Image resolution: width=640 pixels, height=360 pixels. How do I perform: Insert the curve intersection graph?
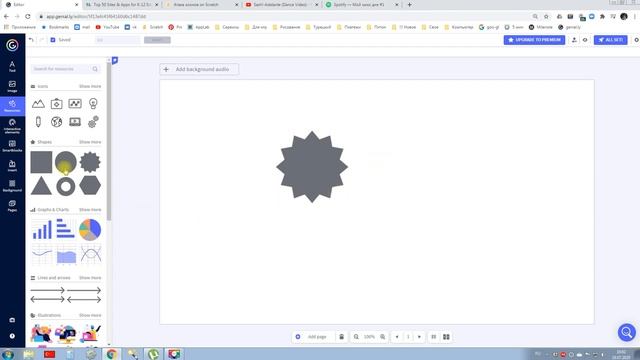coord(91,254)
